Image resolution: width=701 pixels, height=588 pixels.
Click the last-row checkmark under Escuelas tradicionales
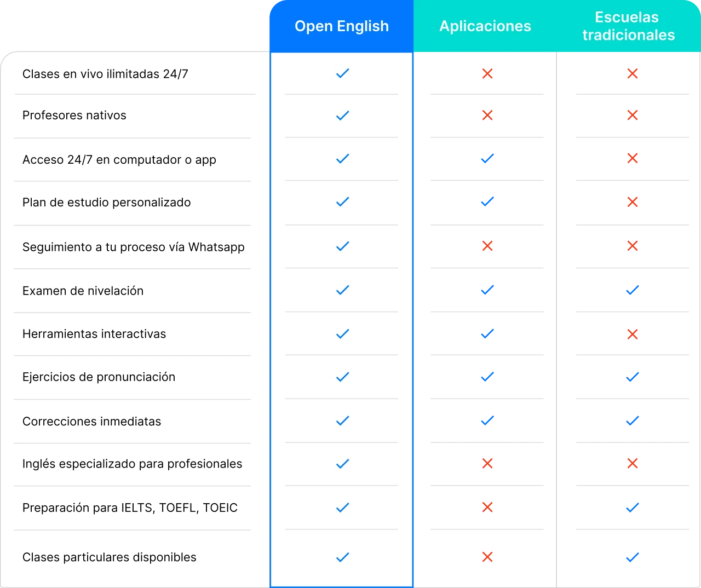[x=631, y=558]
